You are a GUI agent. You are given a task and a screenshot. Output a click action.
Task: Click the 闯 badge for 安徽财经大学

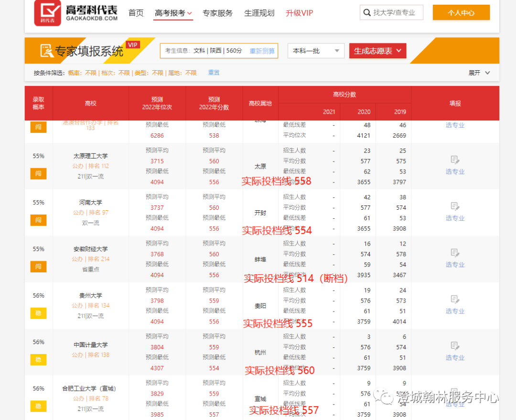[x=38, y=266]
